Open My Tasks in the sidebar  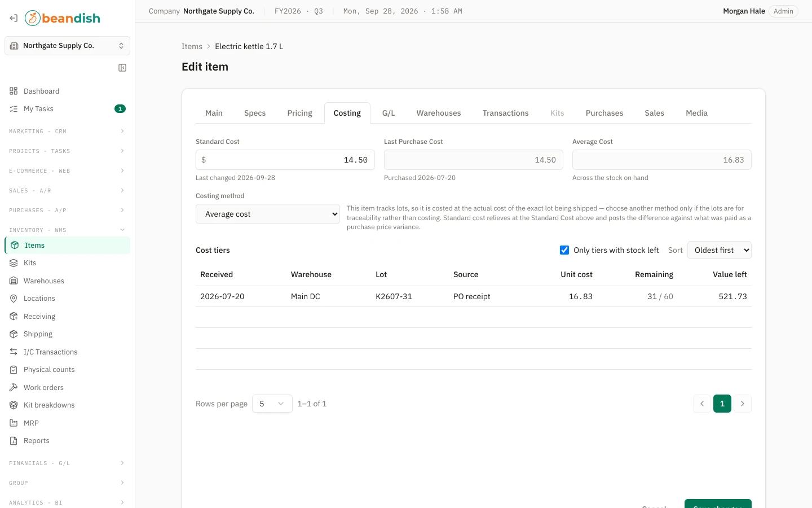click(x=67, y=109)
